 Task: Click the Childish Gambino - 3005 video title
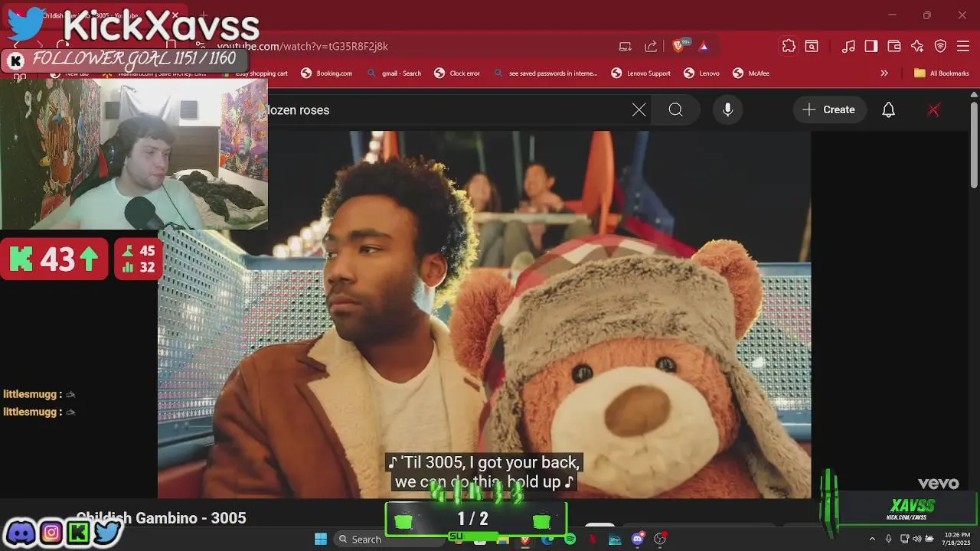pyautogui.click(x=161, y=518)
